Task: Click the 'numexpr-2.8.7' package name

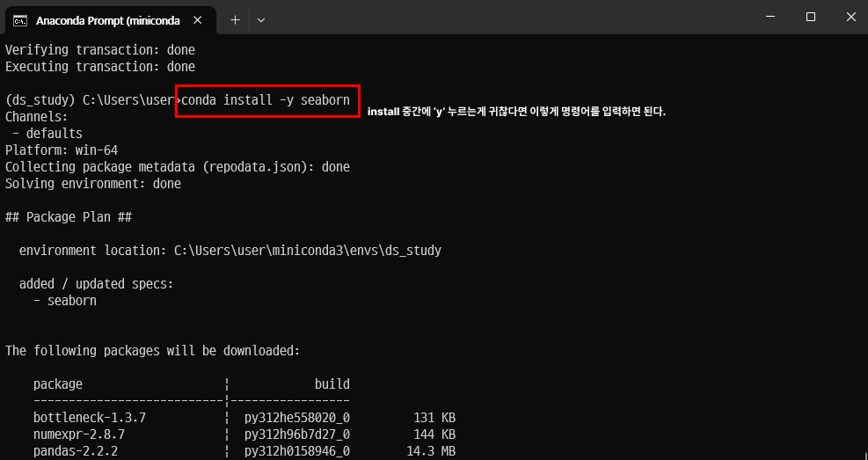Action: click(79, 434)
